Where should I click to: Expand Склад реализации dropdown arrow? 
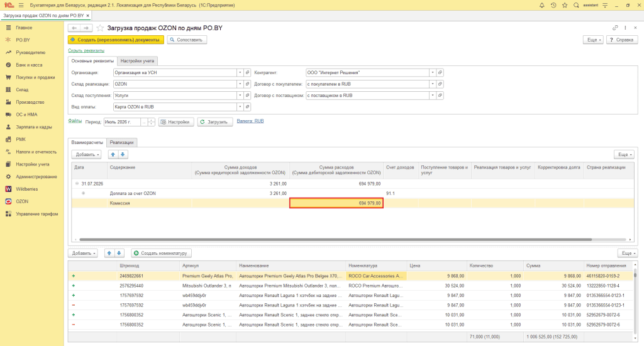point(240,84)
